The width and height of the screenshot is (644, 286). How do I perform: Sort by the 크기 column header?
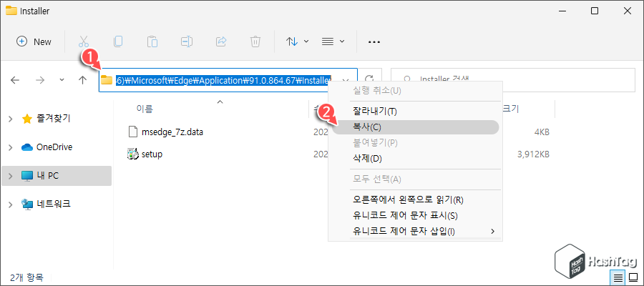(x=512, y=109)
